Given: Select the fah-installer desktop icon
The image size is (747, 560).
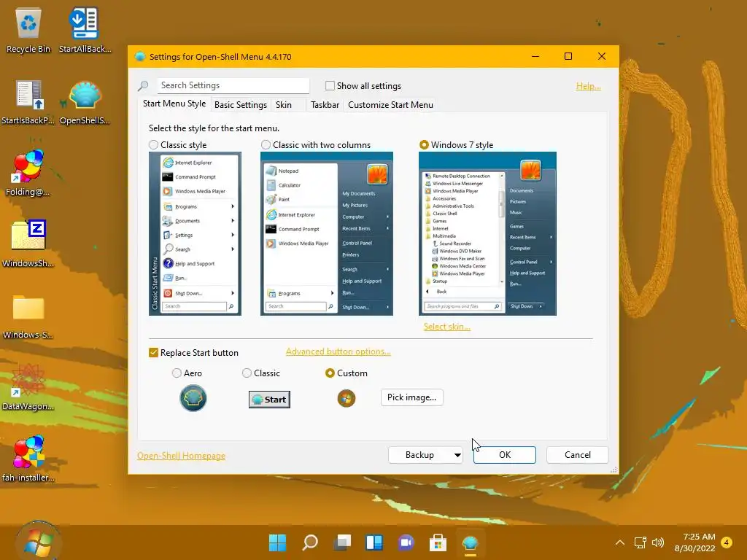Looking at the screenshot, I should click(x=28, y=458).
